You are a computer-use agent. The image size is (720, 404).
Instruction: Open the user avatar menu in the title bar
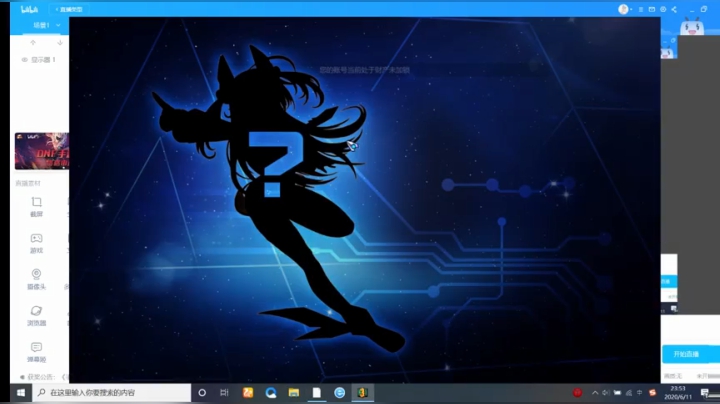point(623,9)
